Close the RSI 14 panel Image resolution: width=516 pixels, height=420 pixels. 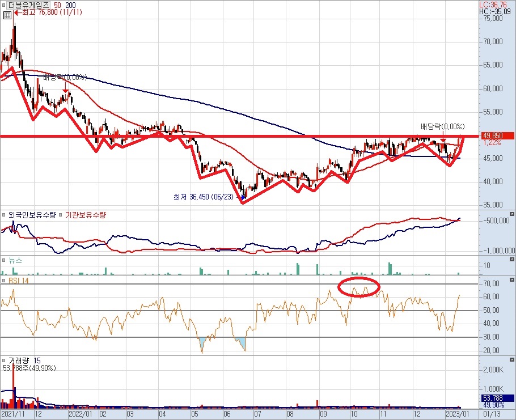click(511, 279)
